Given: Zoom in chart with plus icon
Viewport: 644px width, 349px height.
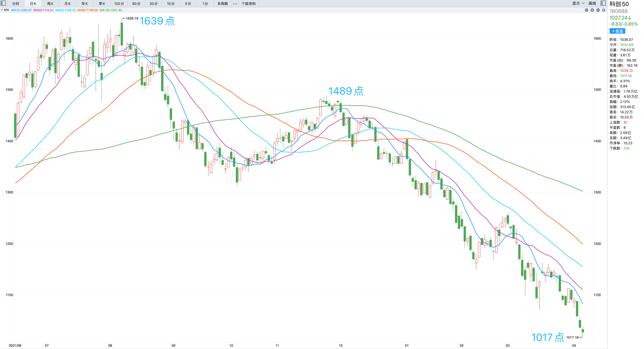Looking at the screenshot, I should pos(592,10).
